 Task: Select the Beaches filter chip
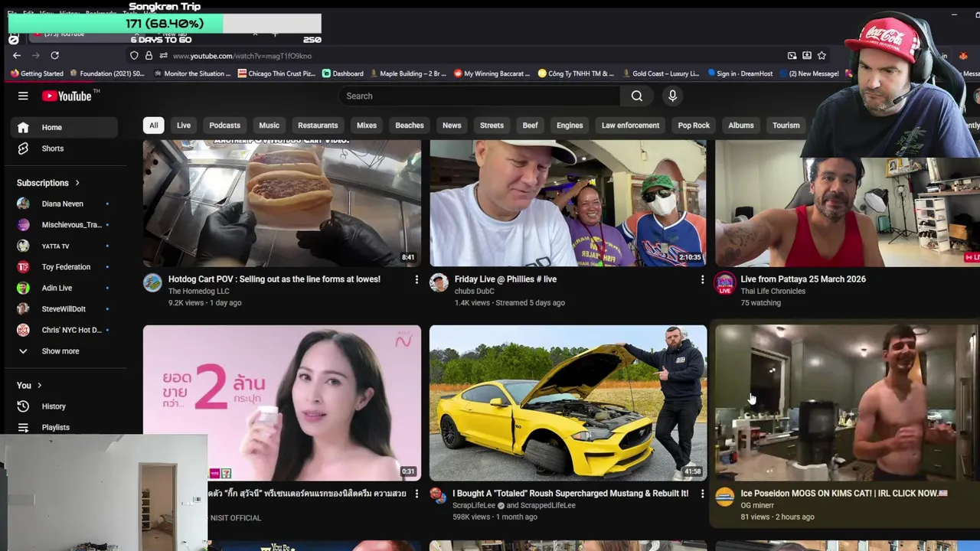click(x=410, y=126)
